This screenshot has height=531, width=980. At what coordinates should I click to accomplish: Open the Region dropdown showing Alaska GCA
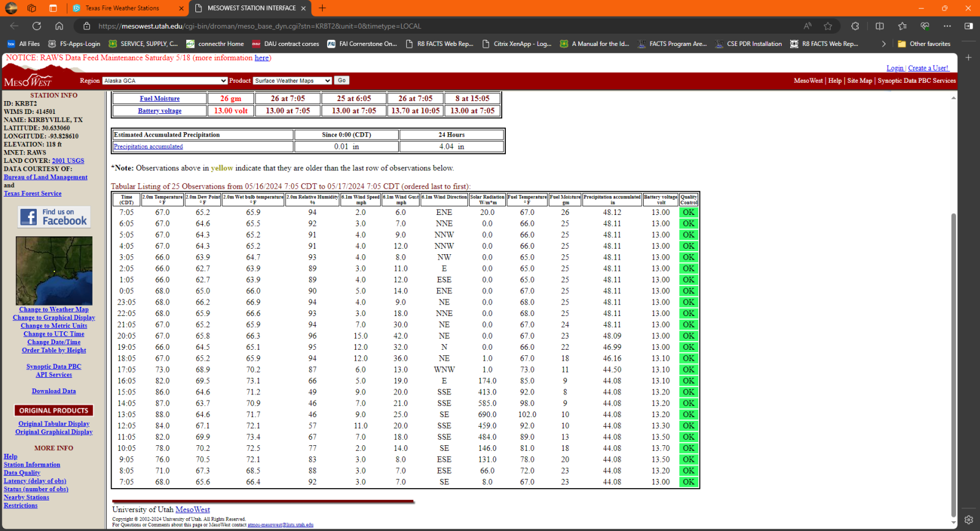(165, 81)
